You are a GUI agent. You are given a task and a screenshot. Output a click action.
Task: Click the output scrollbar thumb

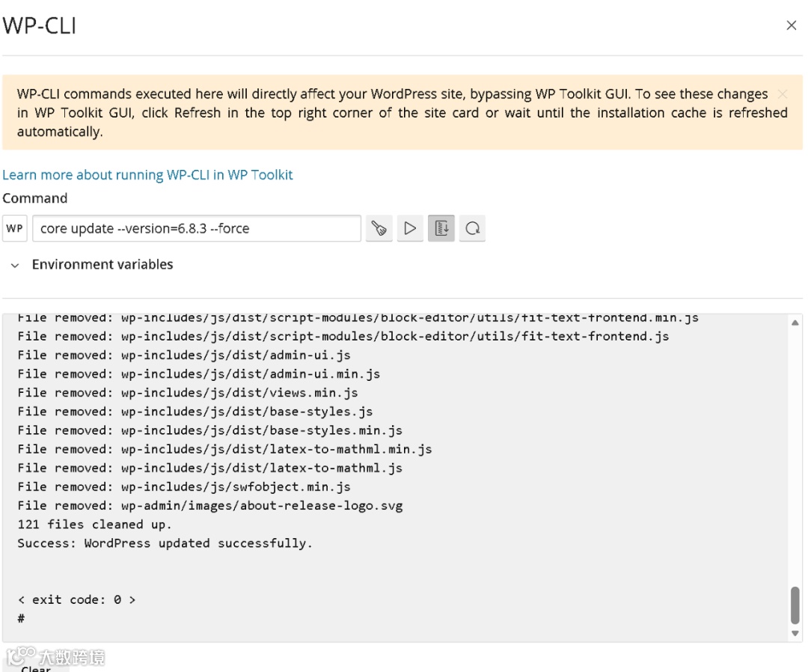(795, 605)
